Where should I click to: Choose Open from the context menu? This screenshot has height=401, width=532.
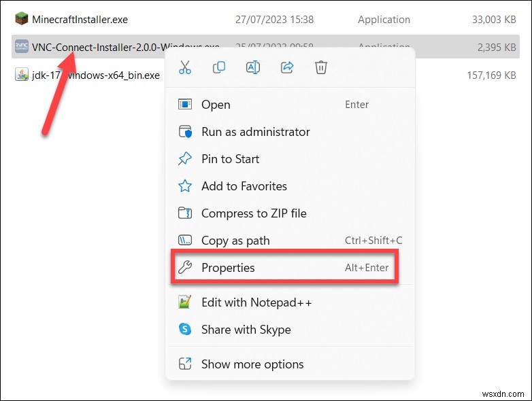[x=290, y=105]
